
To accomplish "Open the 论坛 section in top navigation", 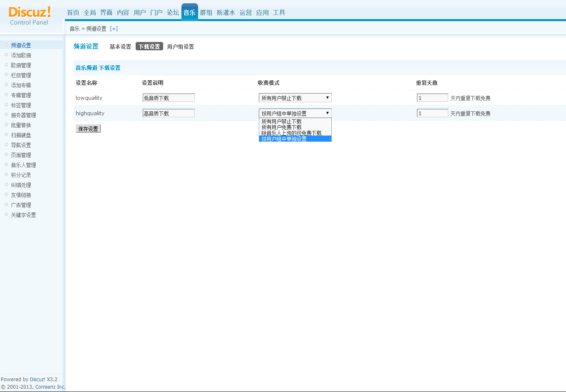I will 173,12.
